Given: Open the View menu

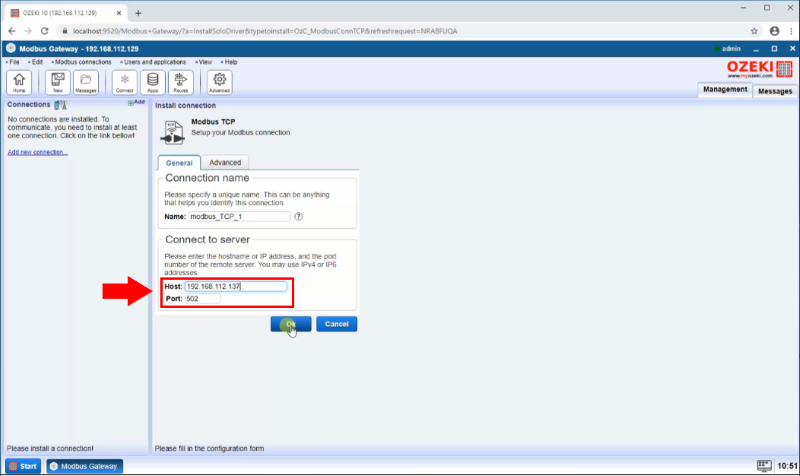Looking at the screenshot, I should (x=204, y=62).
